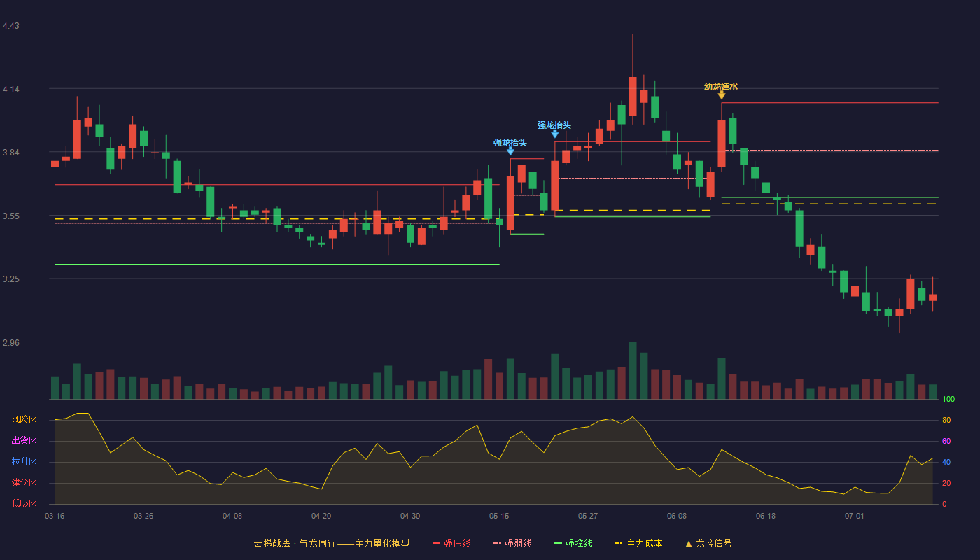
Task: Click the red 20 indicator scale value
Action: click(946, 484)
